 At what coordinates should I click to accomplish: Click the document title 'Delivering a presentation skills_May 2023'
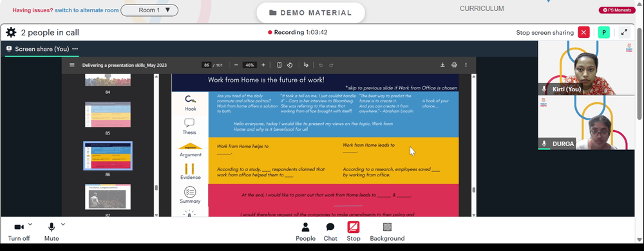tap(124, 65)
